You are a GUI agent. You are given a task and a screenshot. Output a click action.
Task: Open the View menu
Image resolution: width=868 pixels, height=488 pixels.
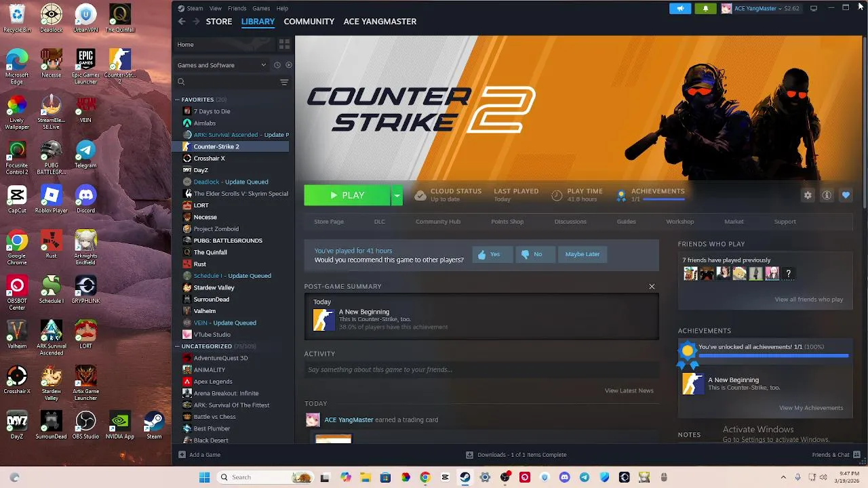[216, 8]
